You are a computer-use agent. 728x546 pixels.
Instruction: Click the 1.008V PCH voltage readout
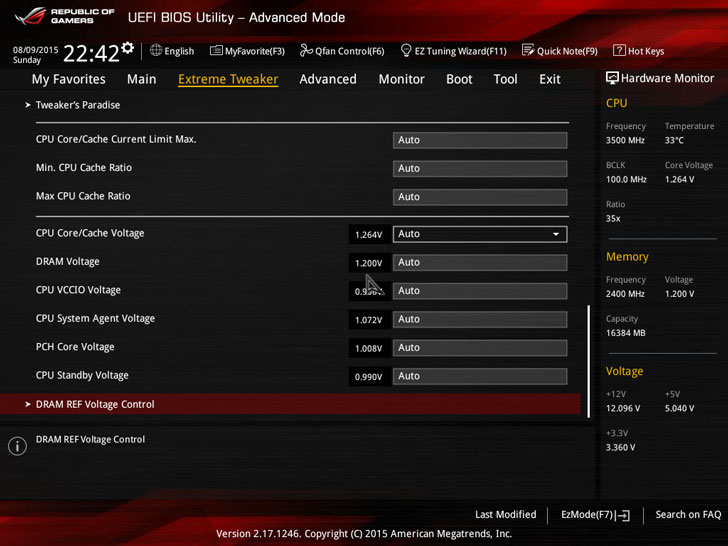(x=369, y=348)
